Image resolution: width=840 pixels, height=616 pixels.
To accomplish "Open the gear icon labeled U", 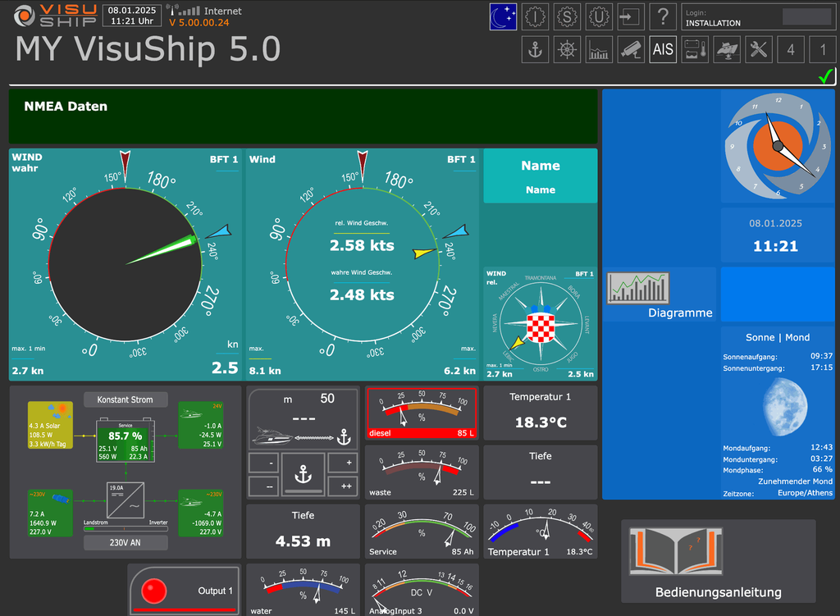I will (x=599, y=17).
